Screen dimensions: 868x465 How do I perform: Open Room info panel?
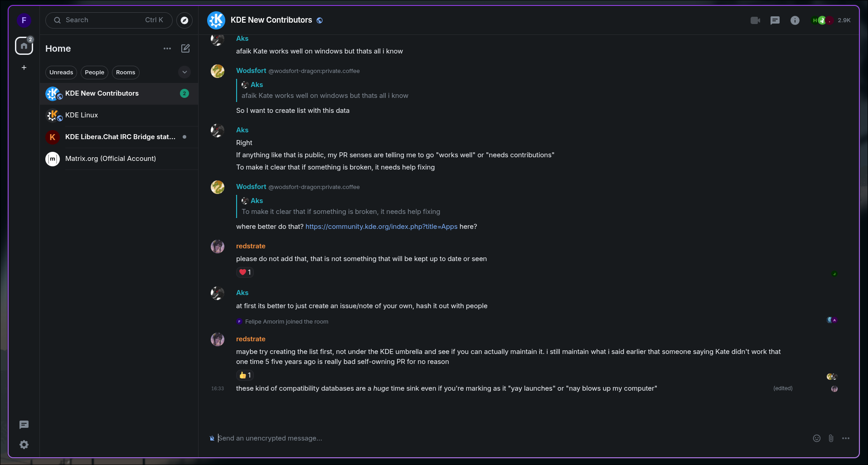point(795,20)
